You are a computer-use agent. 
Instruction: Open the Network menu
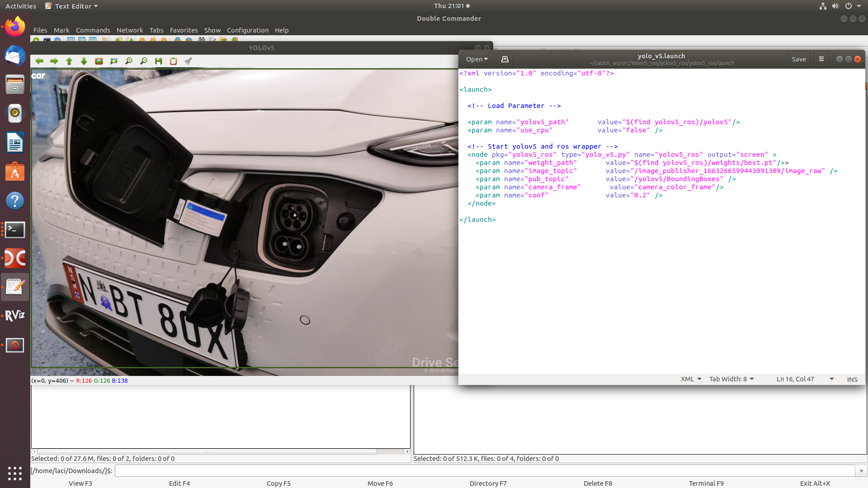tap(130, 30)
